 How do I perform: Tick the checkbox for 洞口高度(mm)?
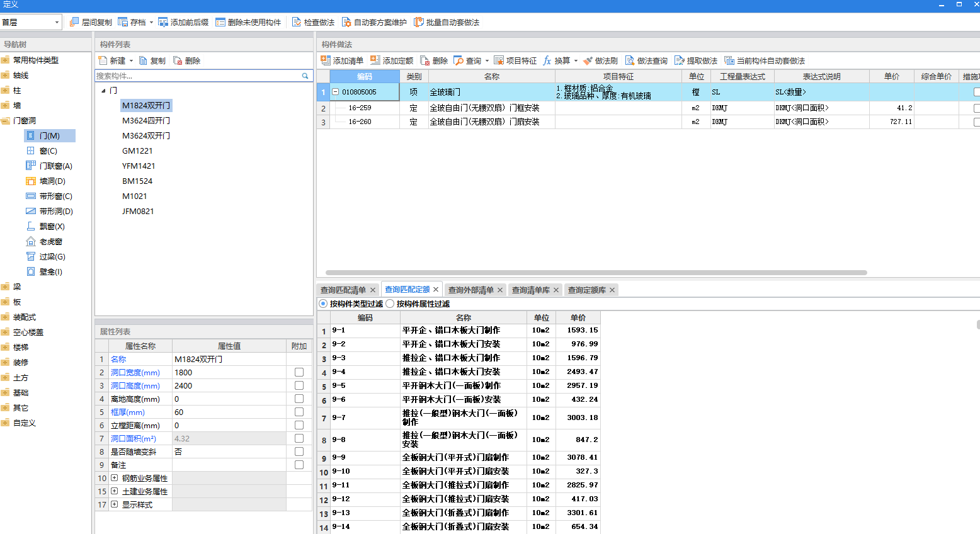(299, 385)
